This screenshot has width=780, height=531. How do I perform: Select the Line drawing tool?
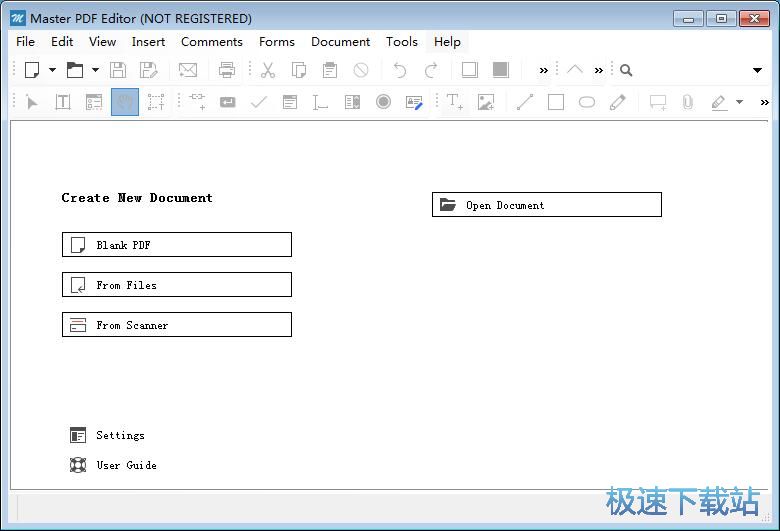(525, 102)
